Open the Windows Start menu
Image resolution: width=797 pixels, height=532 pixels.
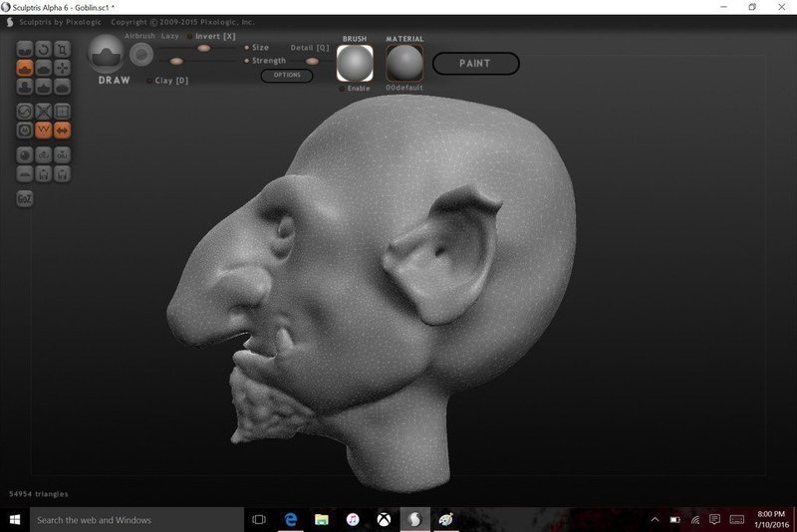click(x=15, y=520)
